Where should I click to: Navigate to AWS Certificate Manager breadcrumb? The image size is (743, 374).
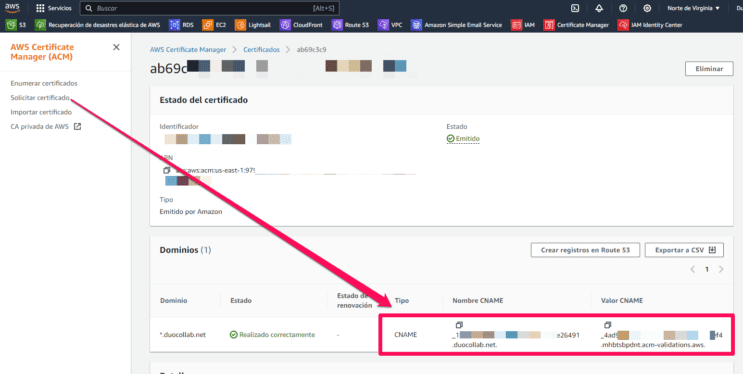188,49
